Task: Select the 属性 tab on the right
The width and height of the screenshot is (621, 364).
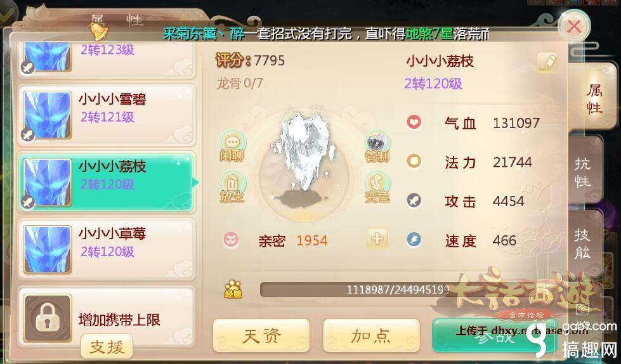Action: [594, 99]
